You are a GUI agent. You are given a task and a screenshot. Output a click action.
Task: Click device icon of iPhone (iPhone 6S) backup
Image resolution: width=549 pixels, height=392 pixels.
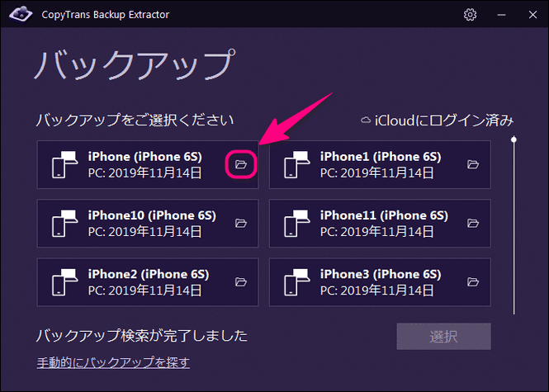click(64, 164)
